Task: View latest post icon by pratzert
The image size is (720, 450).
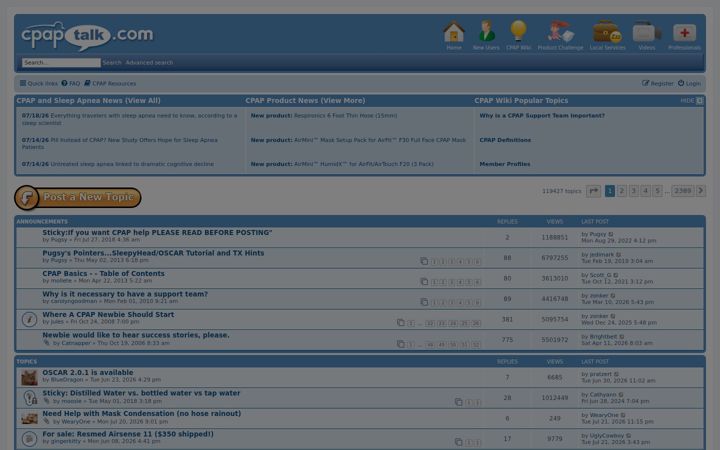Action: coord(616,374)
